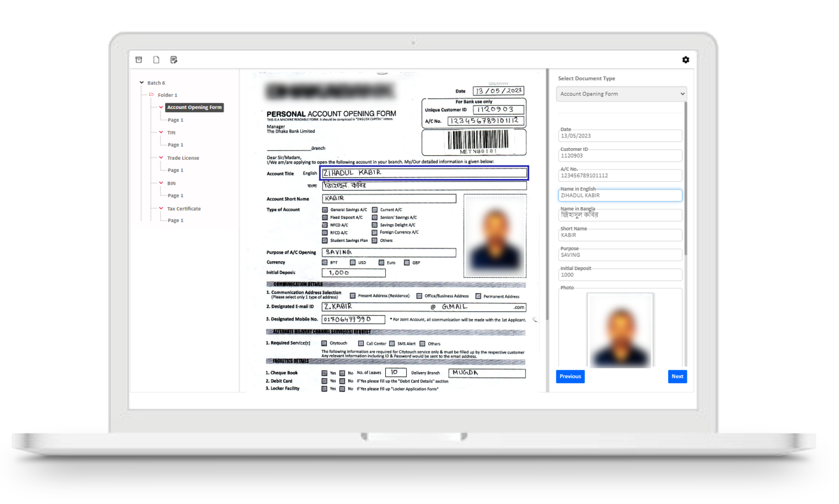
Task: Select Folder 1 in the tree
Action: point(168,95)
